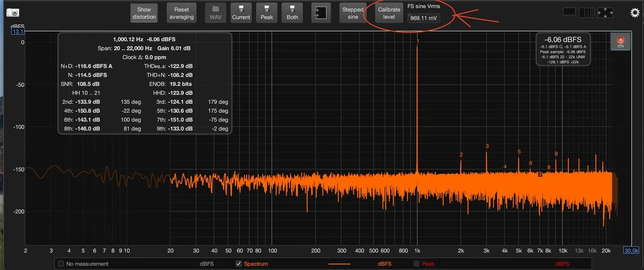Click the graph limits arrows icon

click(605, 13)
